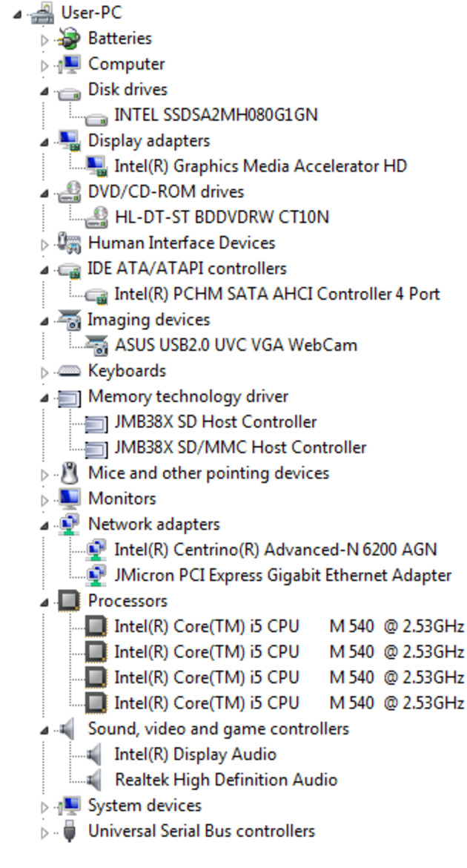
Task: Click the User-PC computer icon
Action: 42,13
